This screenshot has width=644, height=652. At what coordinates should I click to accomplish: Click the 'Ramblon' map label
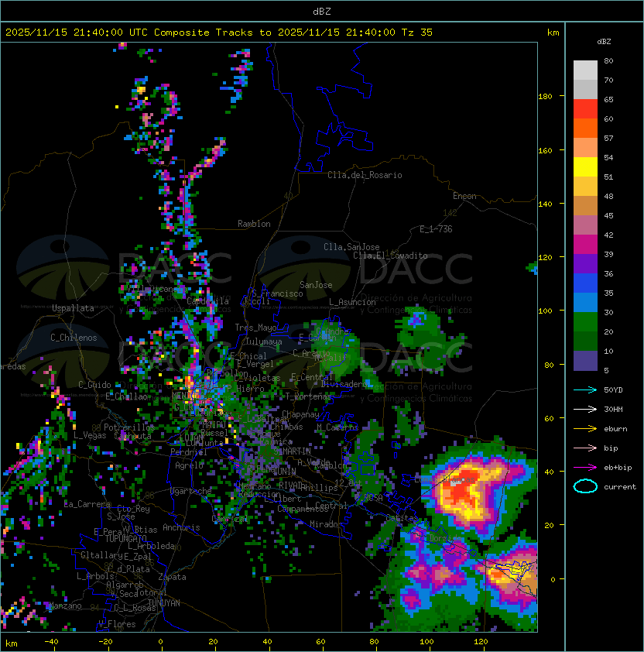point(254,224)
